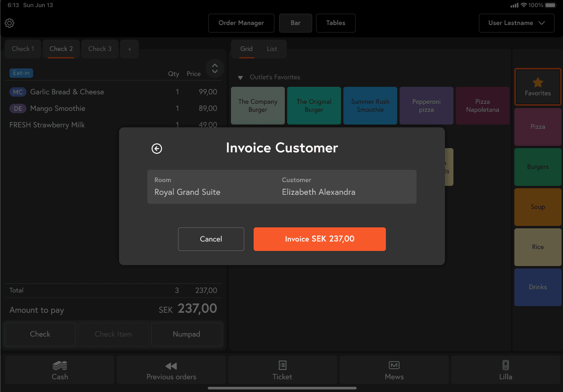Toggle the Eat-in order type badge
Screen dimensions: 563x392
pyautogui.click(x=21, y=73)
